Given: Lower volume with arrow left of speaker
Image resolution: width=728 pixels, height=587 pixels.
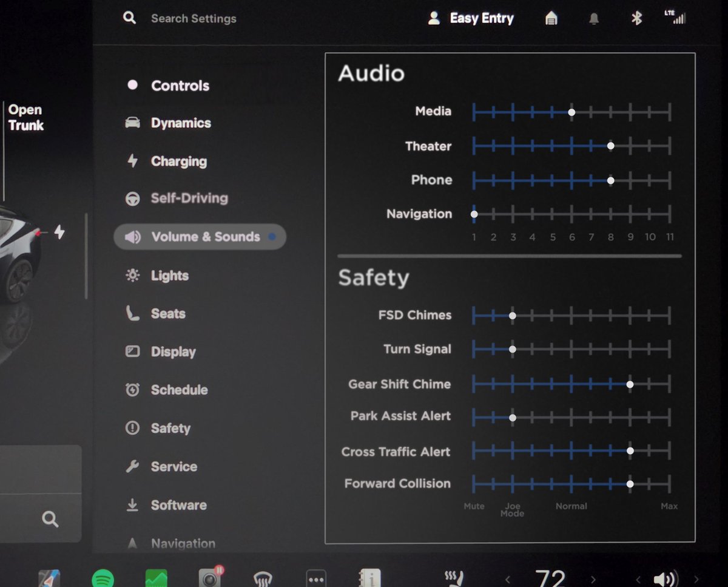Looking at the screenshot, I should 638,580.
